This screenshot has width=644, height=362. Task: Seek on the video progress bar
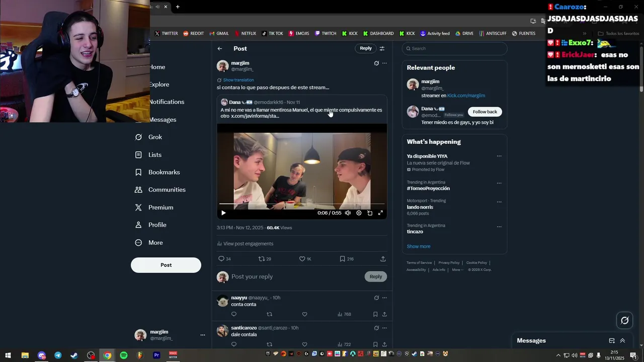[302, 204]
